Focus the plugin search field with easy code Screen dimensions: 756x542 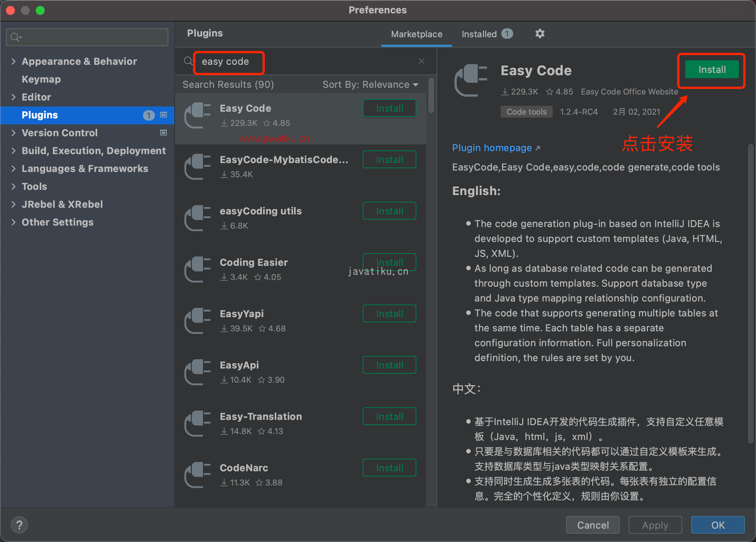(x=305, y=61)
